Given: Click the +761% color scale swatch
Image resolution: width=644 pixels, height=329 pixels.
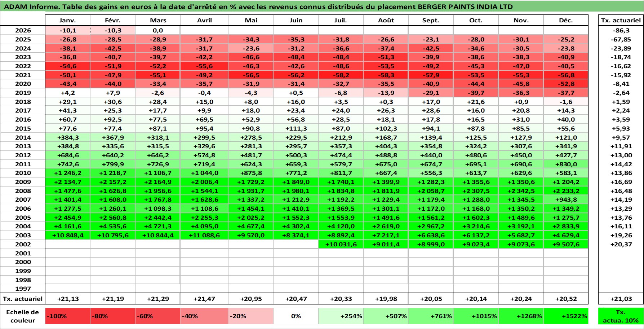Looking at the screenshot, I should click(x=431, y=316).
